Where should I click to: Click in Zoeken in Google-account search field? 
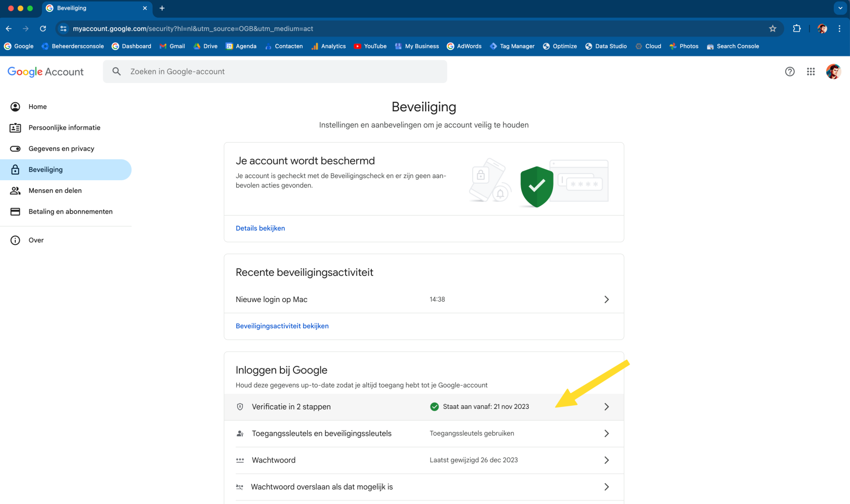[x=275, y=72]
